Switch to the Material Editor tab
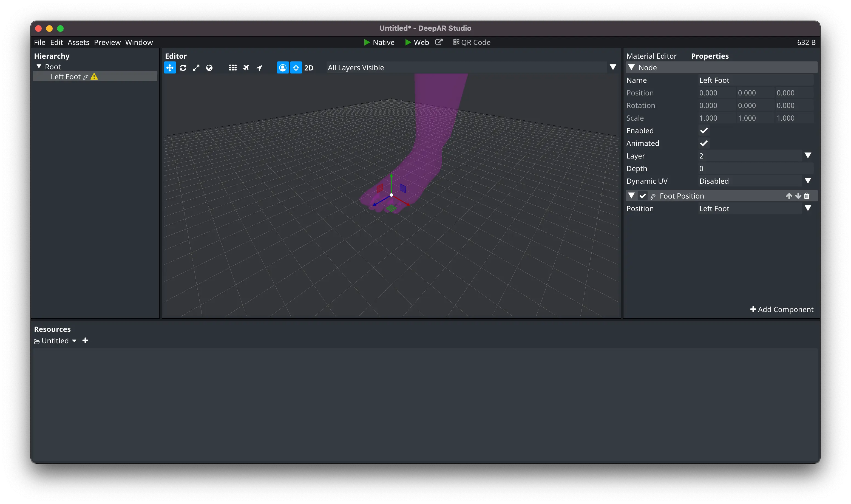 point(651,56)
